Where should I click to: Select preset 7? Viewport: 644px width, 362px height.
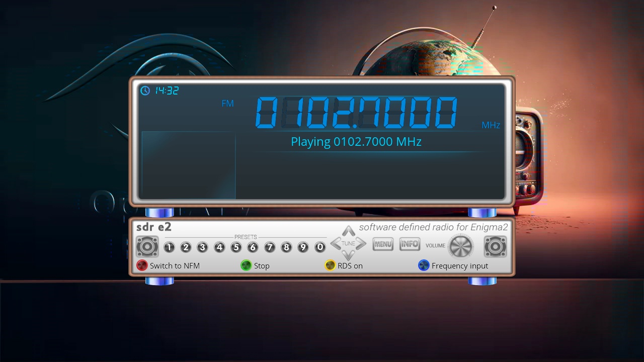270,247
